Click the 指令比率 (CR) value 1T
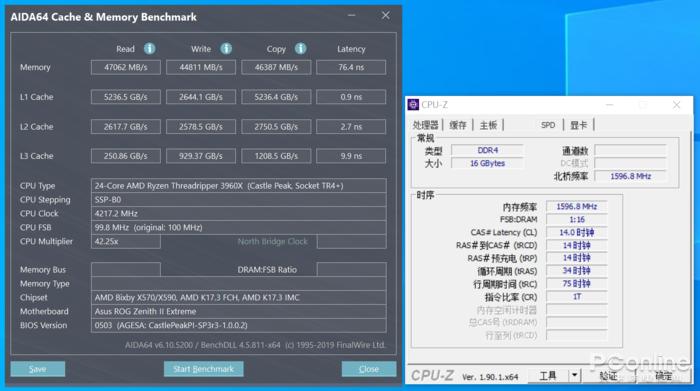The height and width of the screenshot is (391, 700). (577, 297)
